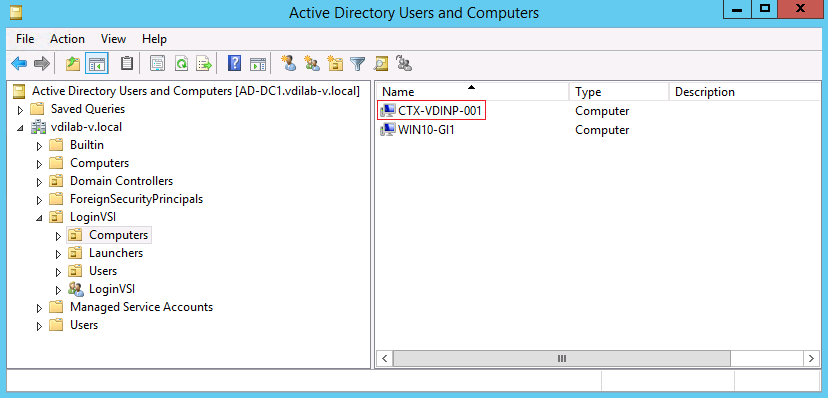Minimize the Active Directory window
This screenshot has height=398, width=828.
tap(738, 9)
